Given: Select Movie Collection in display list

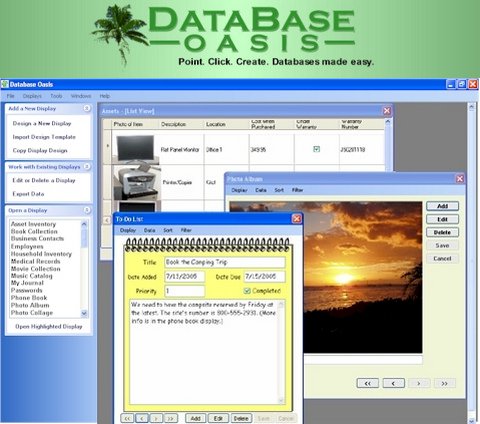Looking at the screenshot, I should 35,268.
